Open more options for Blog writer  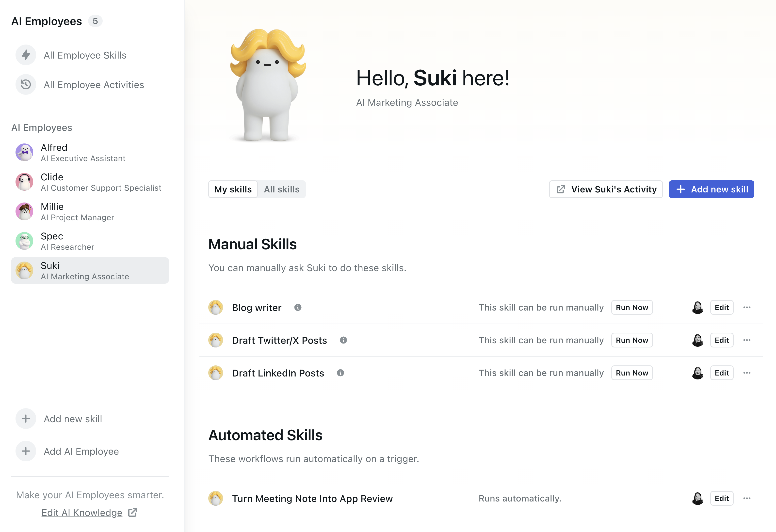747,307
